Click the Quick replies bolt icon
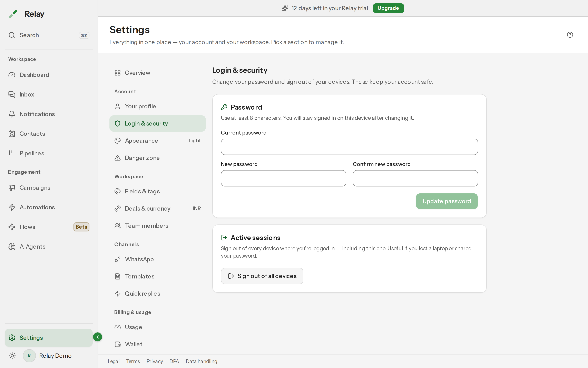The height and width of the screenshot is (368, 588). [118, 294]
